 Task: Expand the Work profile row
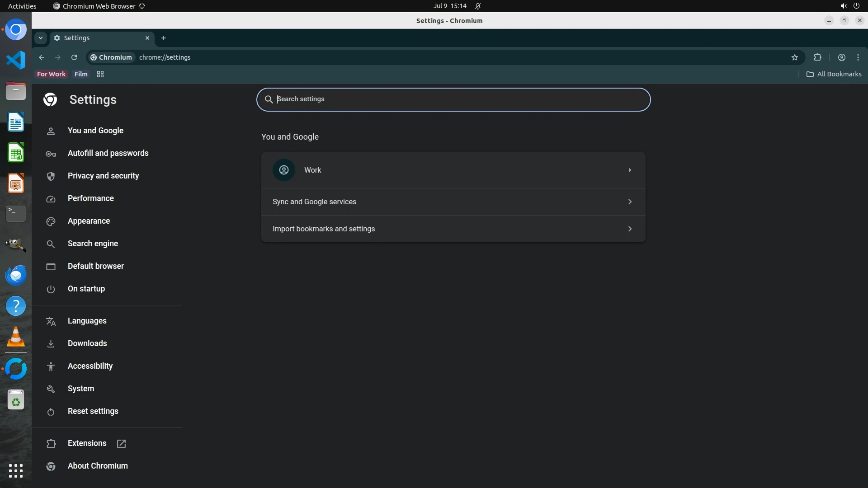click(x=453, y=170)
